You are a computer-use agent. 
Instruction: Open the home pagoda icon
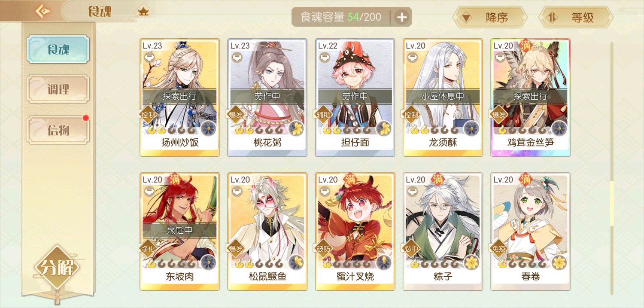pyautogui.click(x=143, y=12)
